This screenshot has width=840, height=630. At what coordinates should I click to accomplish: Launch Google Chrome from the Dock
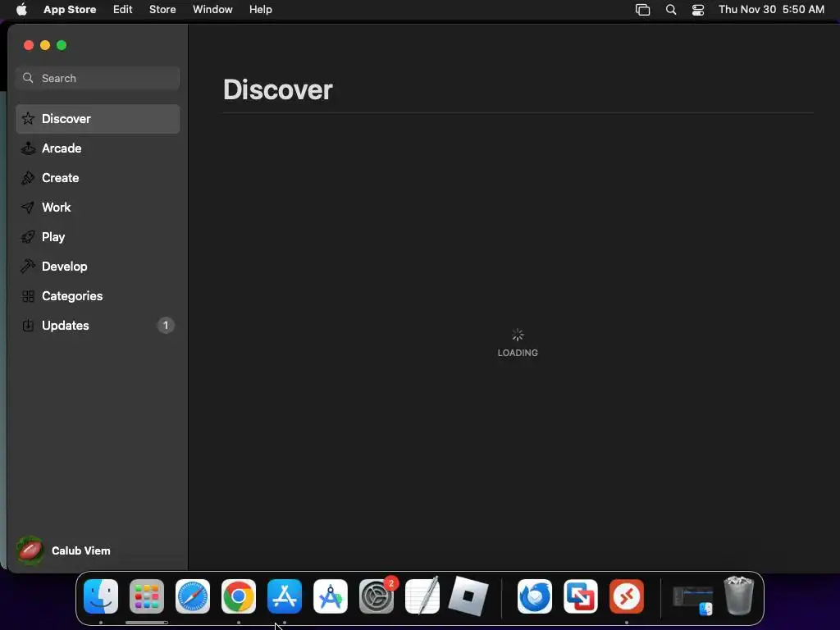tap(239, 596)
